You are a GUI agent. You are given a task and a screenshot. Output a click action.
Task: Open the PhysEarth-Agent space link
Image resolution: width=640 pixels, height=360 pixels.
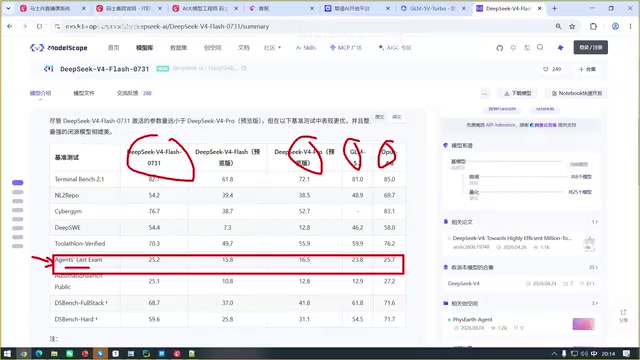pyautogui.click(x=472, y=320)
